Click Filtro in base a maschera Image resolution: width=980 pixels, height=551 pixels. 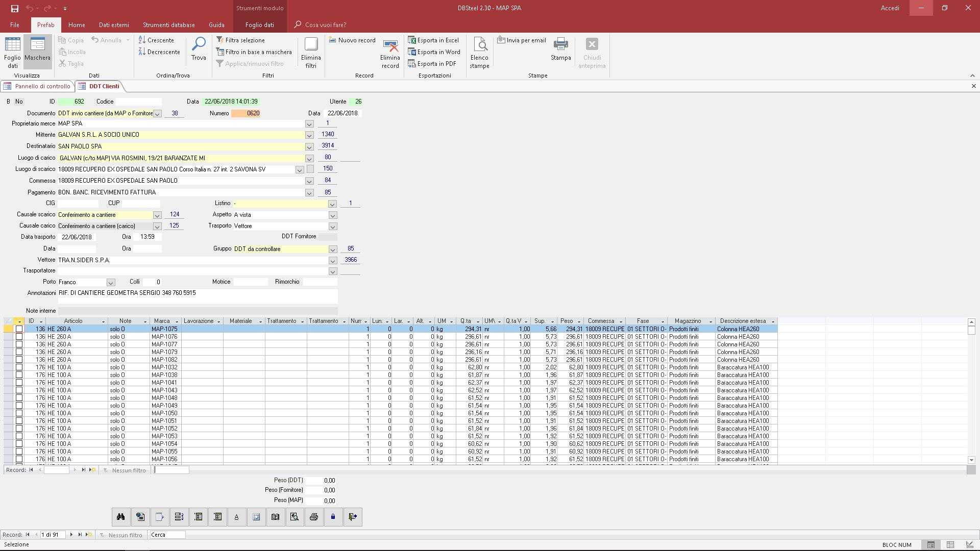coord(254,52)
